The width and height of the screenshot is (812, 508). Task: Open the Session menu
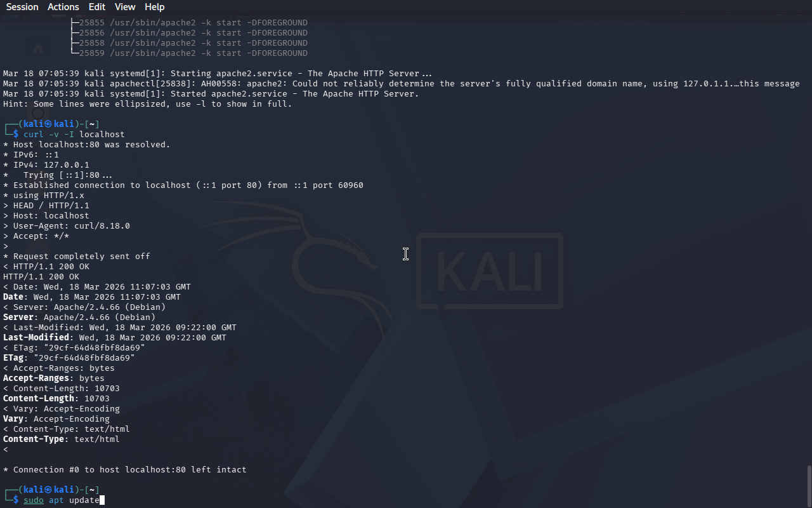[22, 7]
